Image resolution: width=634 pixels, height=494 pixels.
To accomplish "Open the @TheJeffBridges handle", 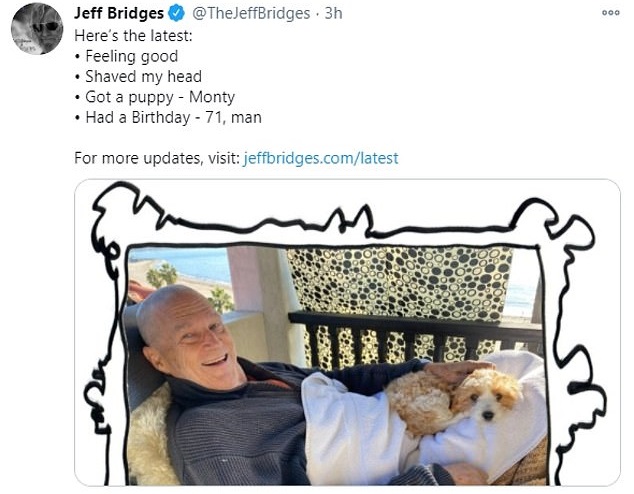I will pos(251,13).
